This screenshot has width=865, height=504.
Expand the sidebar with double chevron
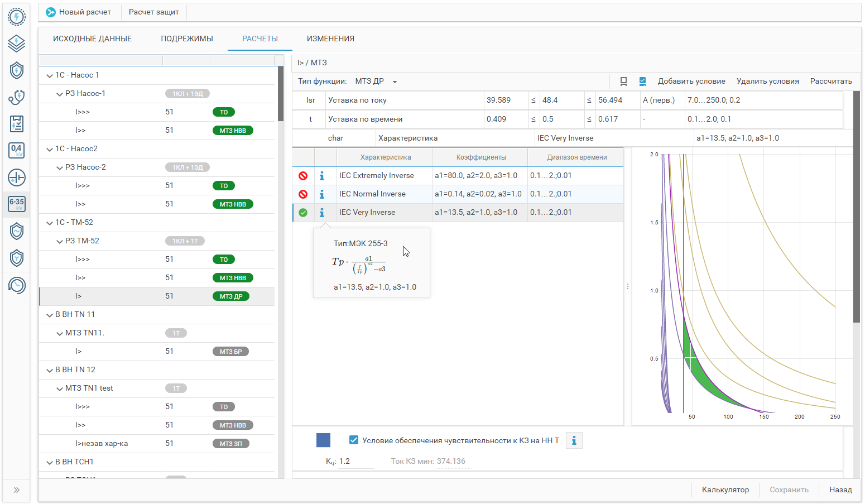click(x=17, y=490)
